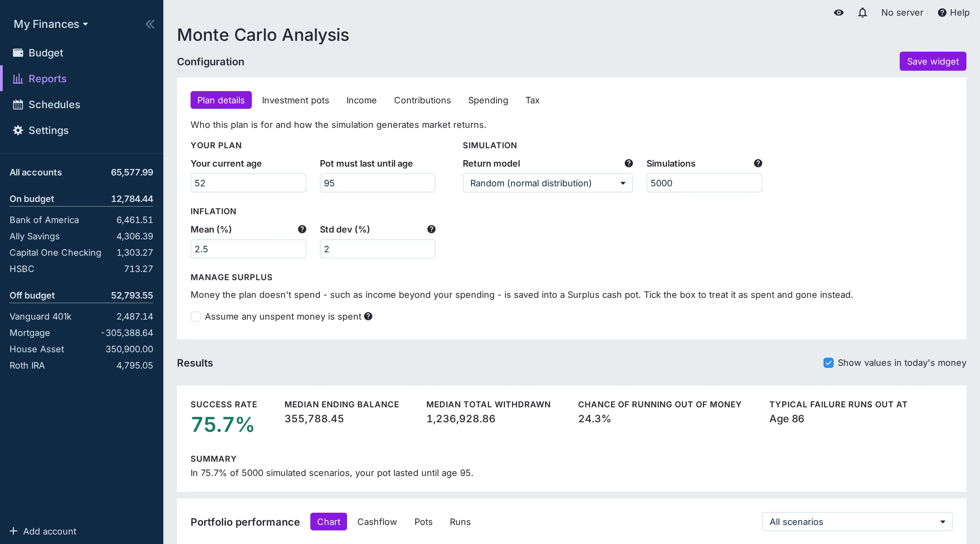Select the Tax tab

click(532, 100)
